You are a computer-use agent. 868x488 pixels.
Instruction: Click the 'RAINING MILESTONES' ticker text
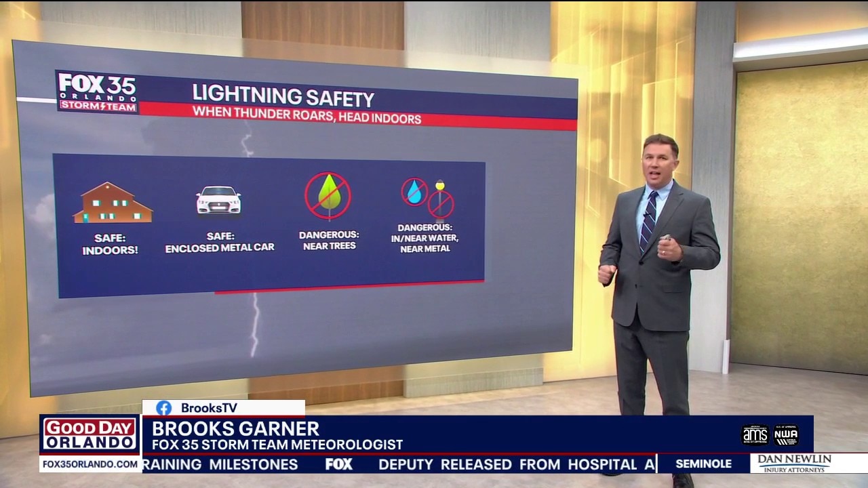click(220, 464)
